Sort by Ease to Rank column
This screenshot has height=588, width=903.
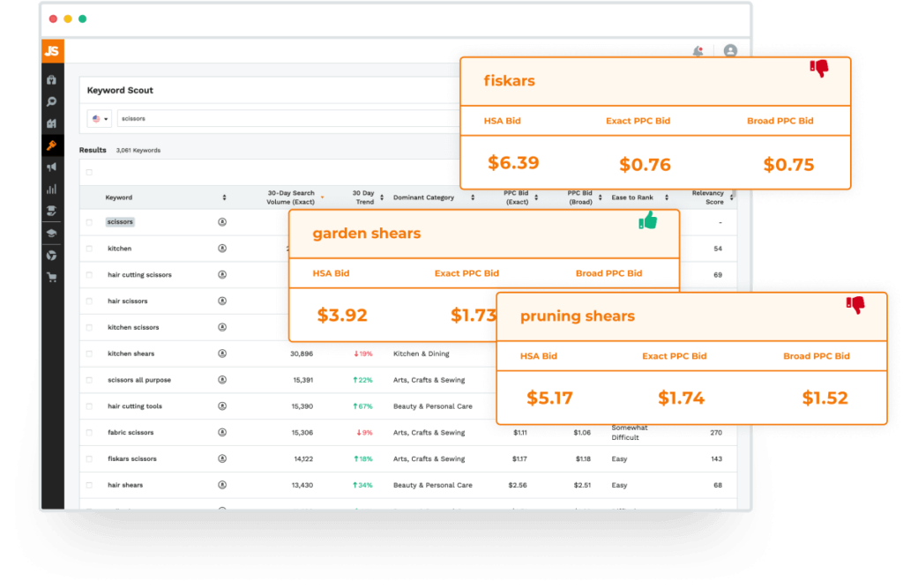pyautogui.click(x=667, y=197)
